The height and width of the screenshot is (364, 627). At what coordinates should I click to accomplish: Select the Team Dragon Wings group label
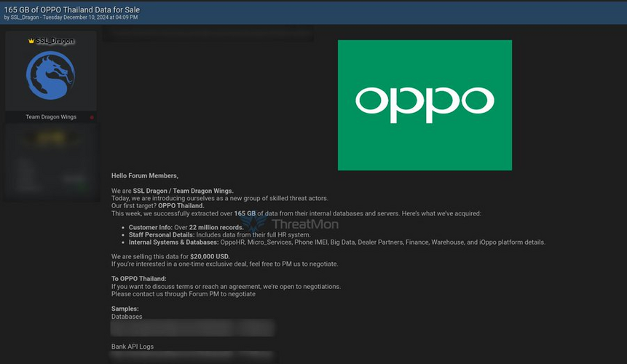point(50,117)
